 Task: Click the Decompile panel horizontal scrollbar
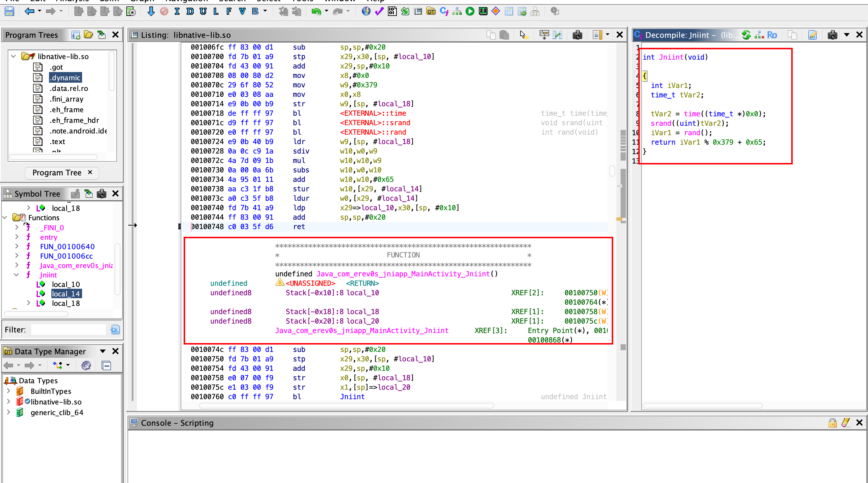click(x=703, y=406)
